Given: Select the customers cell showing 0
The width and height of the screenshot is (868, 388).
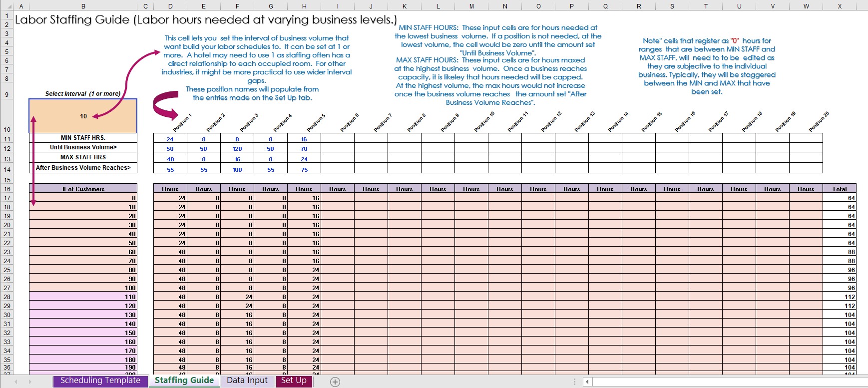Looking at the screenshot, I should (83, 198).
